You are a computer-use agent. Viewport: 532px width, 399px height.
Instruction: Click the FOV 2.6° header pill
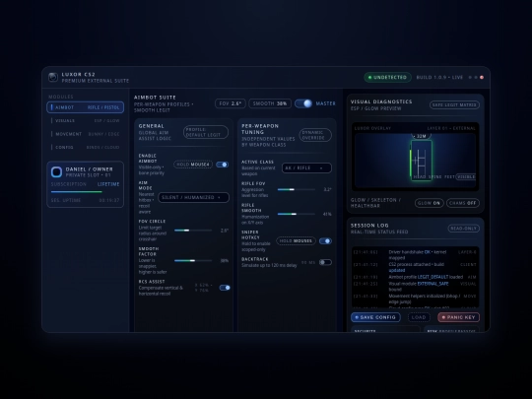(230, 103)
